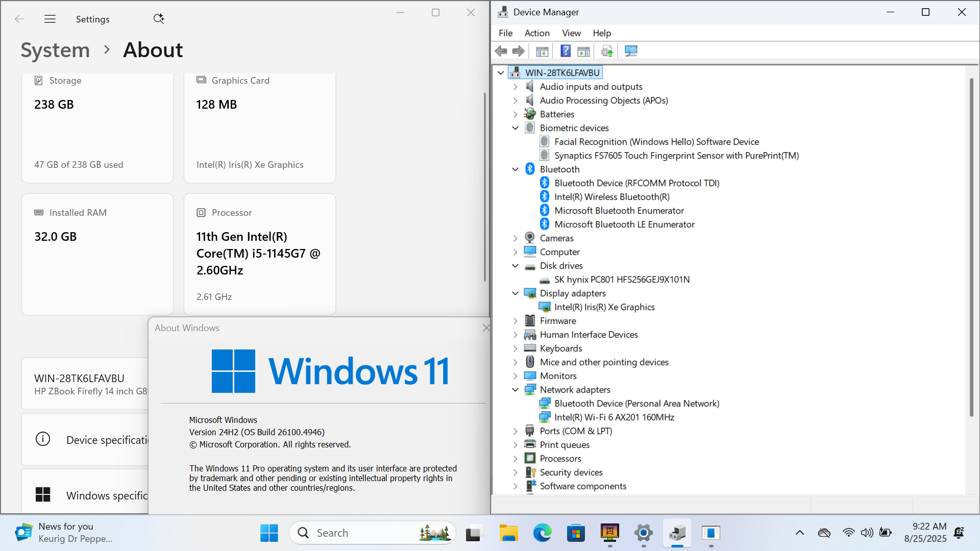Select Intel(R) Iris(R) Xe Graphics device
Image resolution: width=980 pixels, height=551 pixels.
point(604,307)
